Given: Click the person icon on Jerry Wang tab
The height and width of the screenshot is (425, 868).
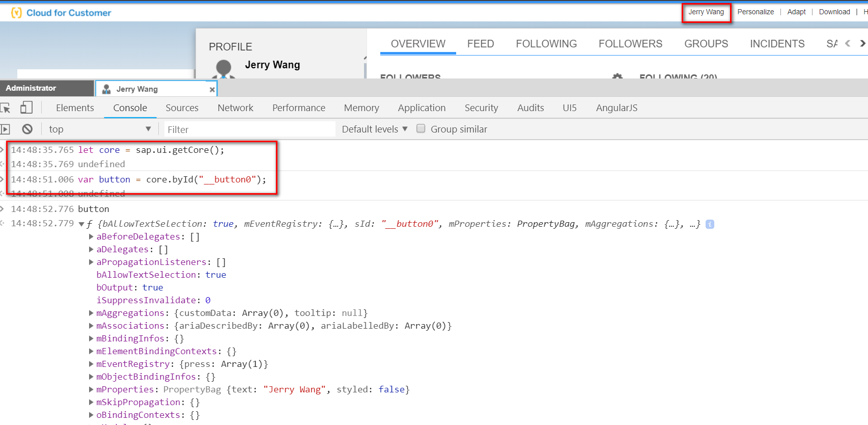Looking at the screenshot, I should 106,89.
